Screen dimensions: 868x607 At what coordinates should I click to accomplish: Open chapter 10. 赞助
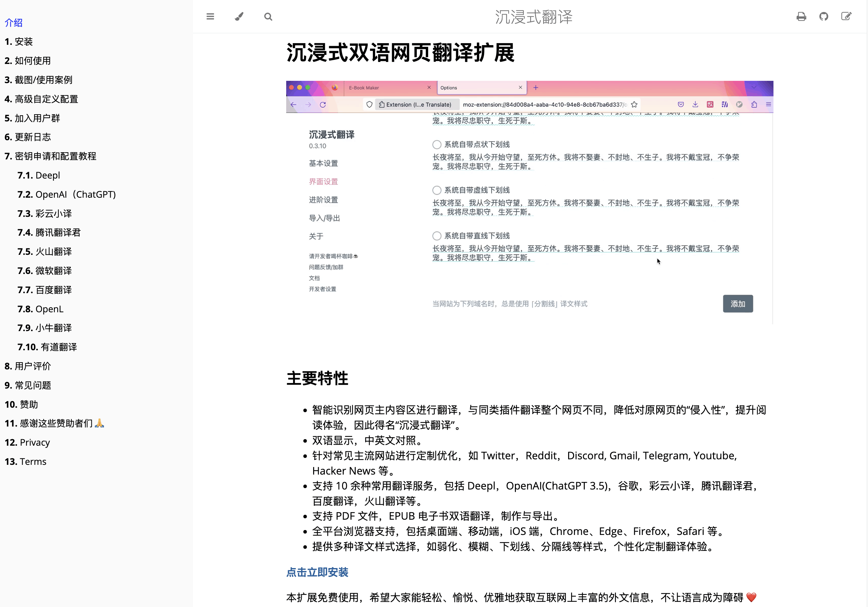click(x=21, y=404)
